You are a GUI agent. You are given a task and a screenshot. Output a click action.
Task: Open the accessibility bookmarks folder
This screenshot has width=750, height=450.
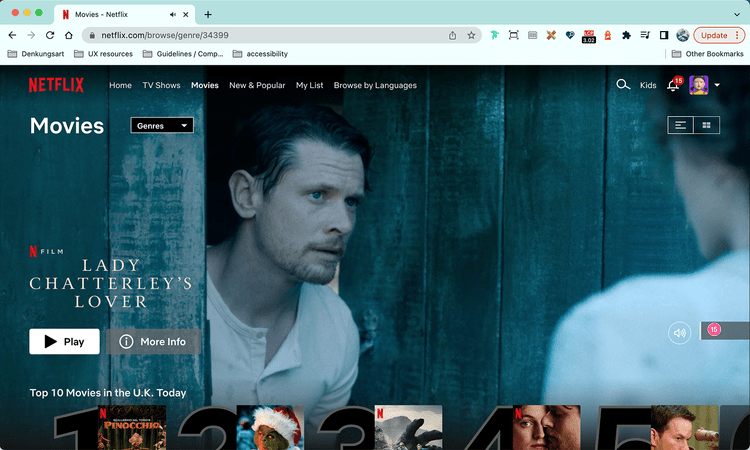pyautogui.click(x=260, y=54)
